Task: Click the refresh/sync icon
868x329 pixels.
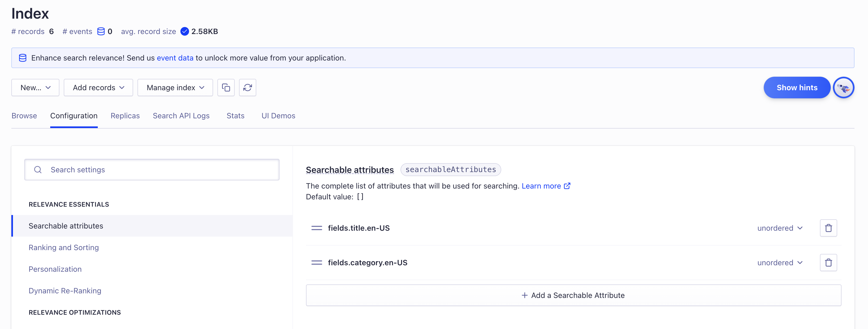Action: (x=247, y=88)
